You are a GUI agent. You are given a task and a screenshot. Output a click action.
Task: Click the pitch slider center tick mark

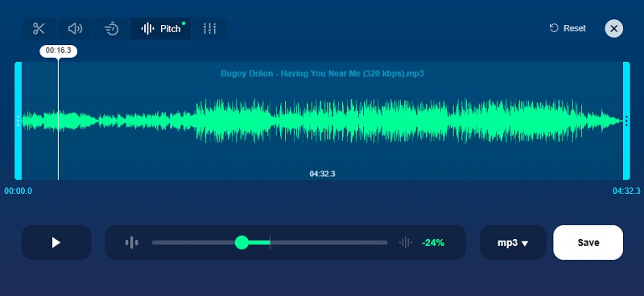click(270, 242)
